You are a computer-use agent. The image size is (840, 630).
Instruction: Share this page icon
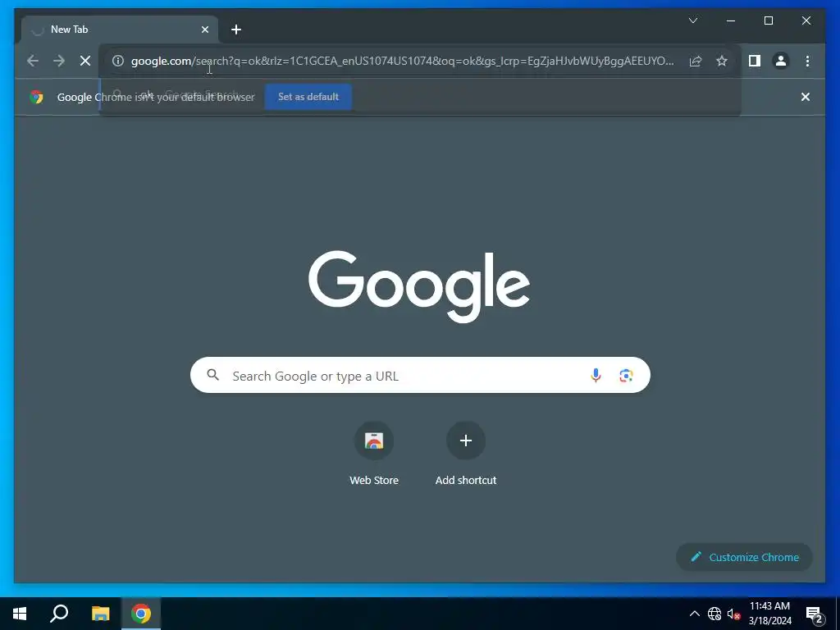tap(696, 61)
